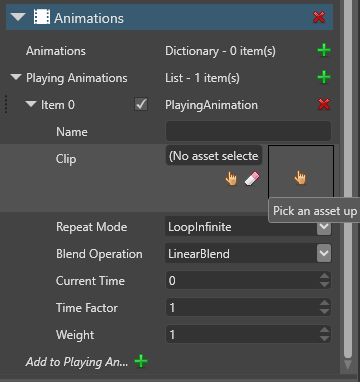Grab the Item 0 drag handle dots
Screen dimensions: 360x382
(x=6, y=104)
